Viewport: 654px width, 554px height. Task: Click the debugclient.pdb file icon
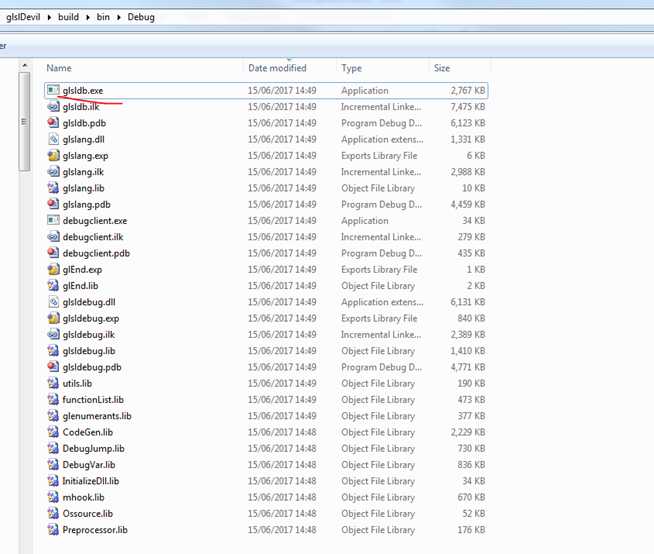(53, 253)
